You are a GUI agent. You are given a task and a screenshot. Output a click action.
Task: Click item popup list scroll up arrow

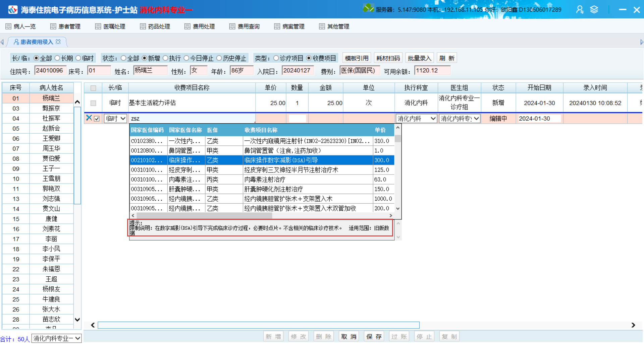click(x=398, y=128)
